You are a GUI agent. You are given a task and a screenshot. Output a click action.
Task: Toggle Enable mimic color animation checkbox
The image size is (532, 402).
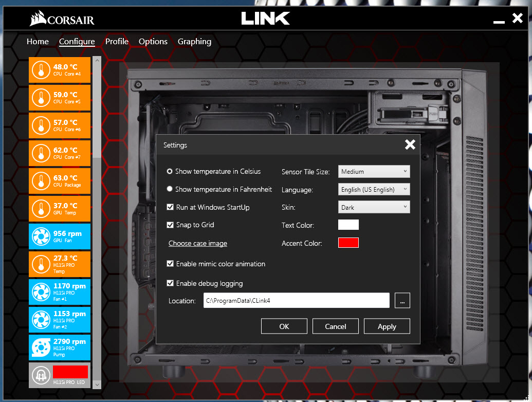pos(170,264)
